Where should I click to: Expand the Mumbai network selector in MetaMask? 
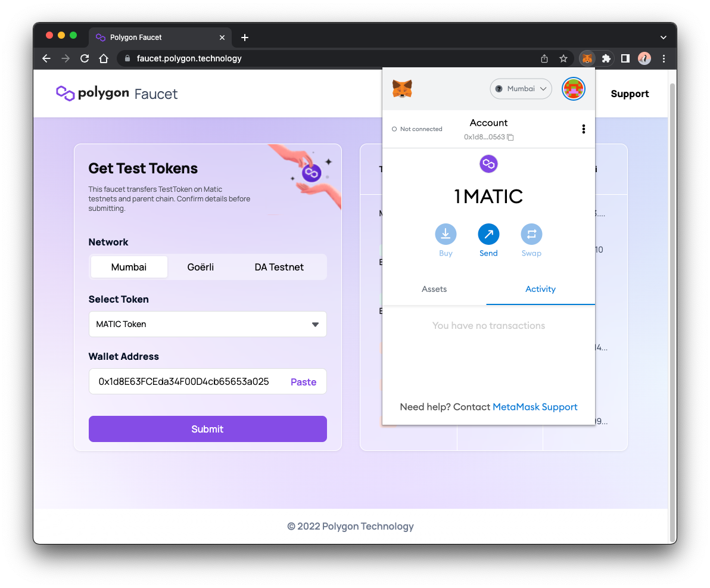521,89
